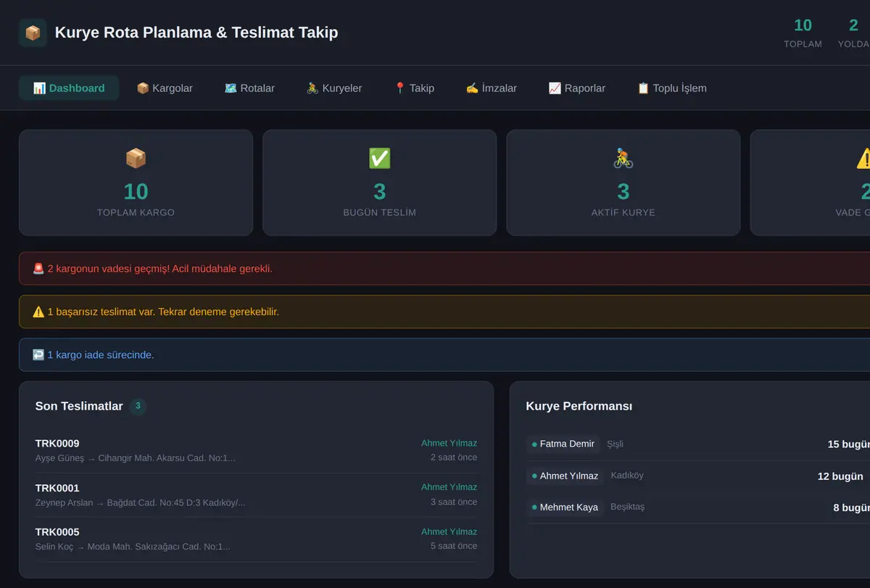Click the address line for Selin Koç delivery

click(133, 547)
